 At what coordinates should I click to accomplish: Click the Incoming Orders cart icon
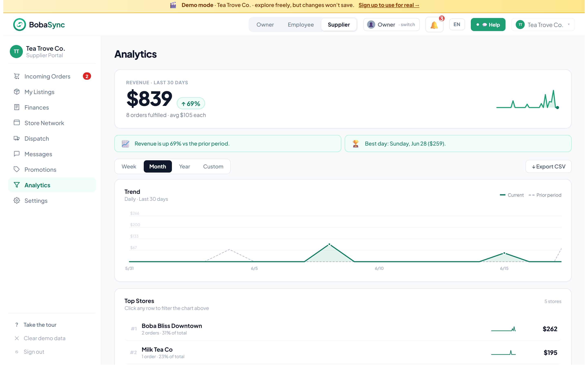(x=17, y=76)
